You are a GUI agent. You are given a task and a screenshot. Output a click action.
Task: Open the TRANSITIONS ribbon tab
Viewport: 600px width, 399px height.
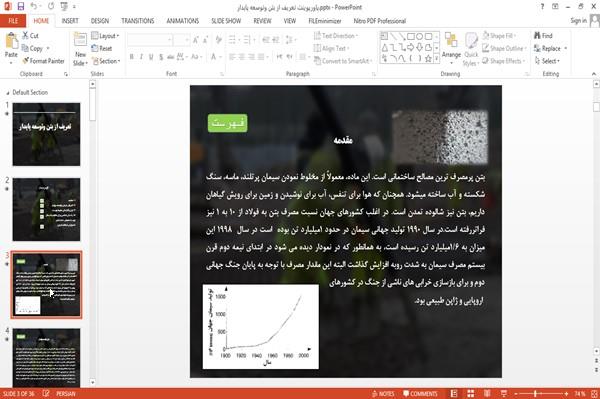point(138,21)
